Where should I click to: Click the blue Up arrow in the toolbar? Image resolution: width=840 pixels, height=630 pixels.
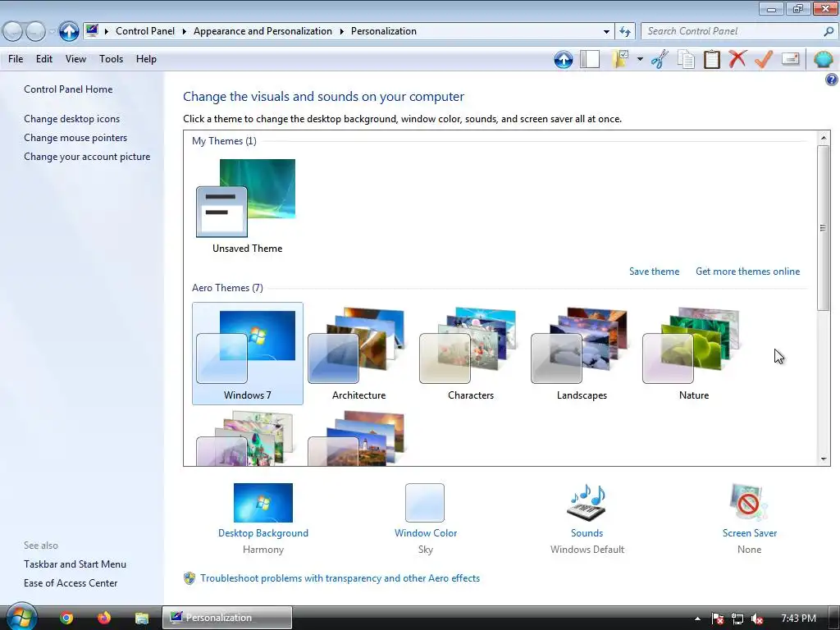coord(563,59)
